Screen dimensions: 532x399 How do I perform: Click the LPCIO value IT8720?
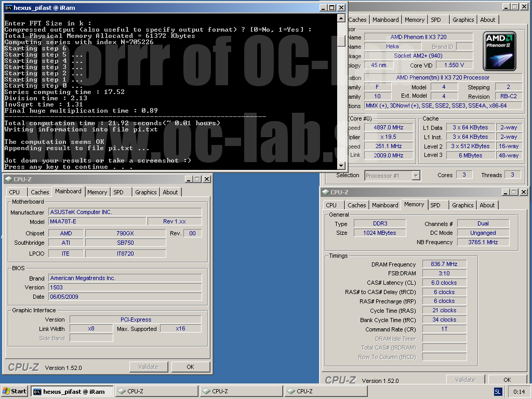(125, 254)
